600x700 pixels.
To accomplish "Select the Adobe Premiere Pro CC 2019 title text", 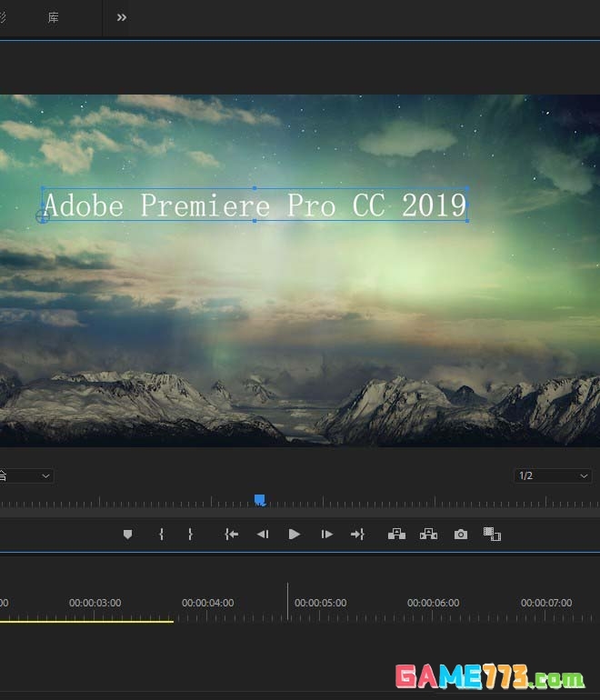I will coord(255,205).
